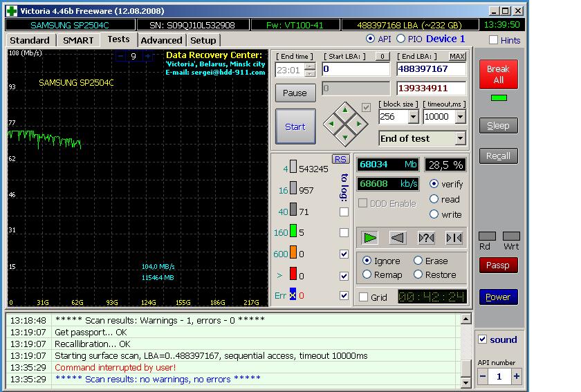Select the random scan mode icon
581x392 pixels.
(x=426, y=238)
